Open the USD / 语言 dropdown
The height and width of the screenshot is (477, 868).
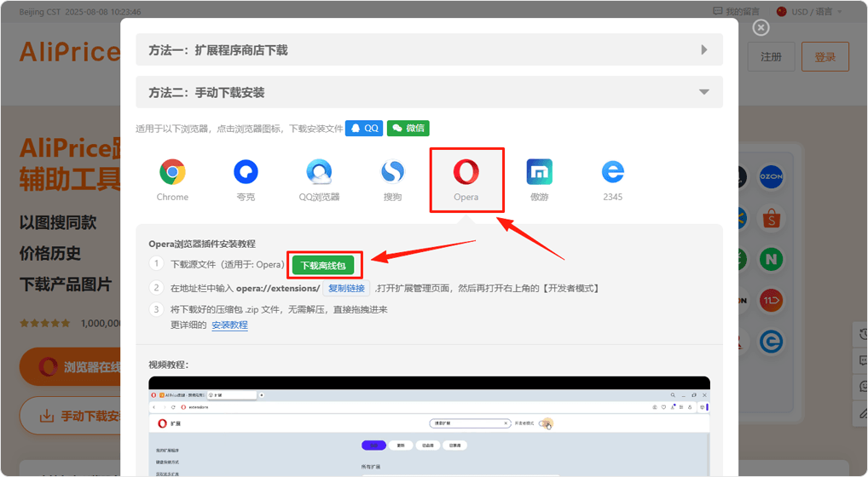pyautogui.click(x=808, y=12)
